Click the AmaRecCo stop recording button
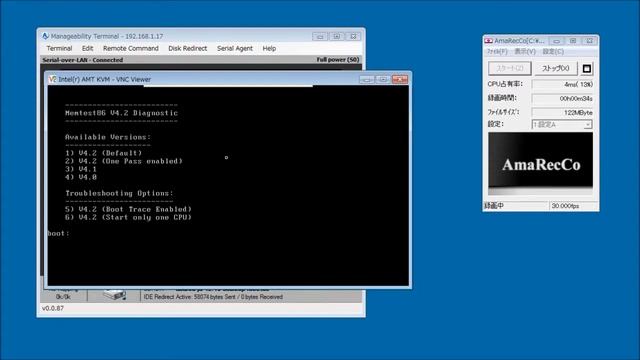Screen dimensions: 640x360 (556, 69)
